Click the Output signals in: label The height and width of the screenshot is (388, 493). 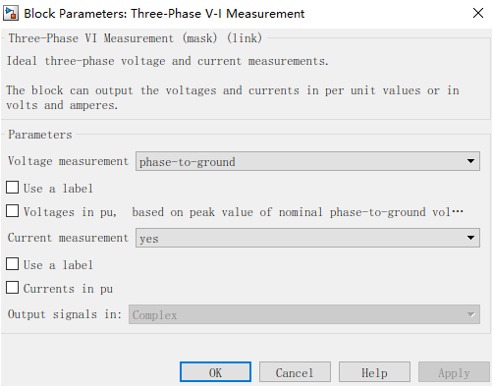65,314
